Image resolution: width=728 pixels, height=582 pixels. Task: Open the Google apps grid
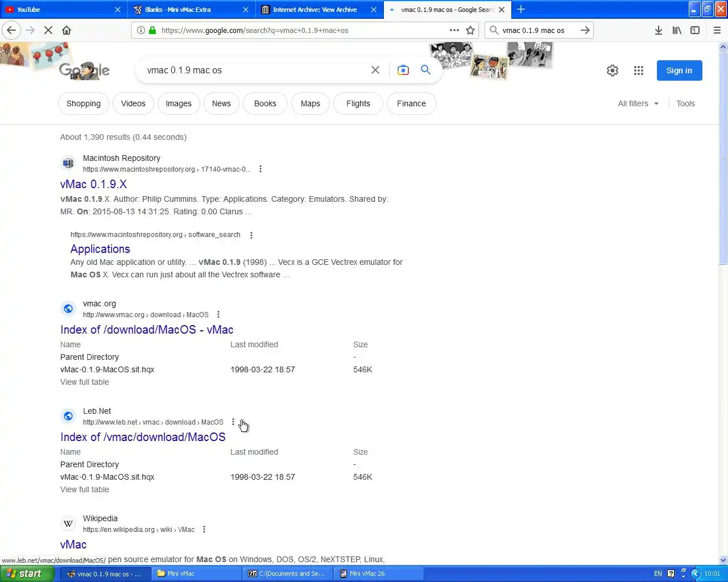click(x=639, y=70)
